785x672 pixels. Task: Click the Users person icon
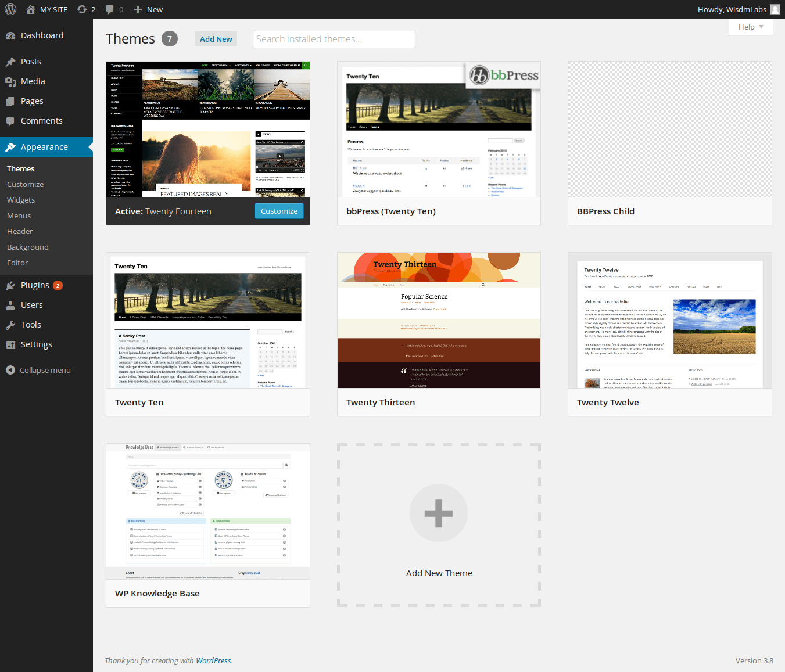click(10, 305)
